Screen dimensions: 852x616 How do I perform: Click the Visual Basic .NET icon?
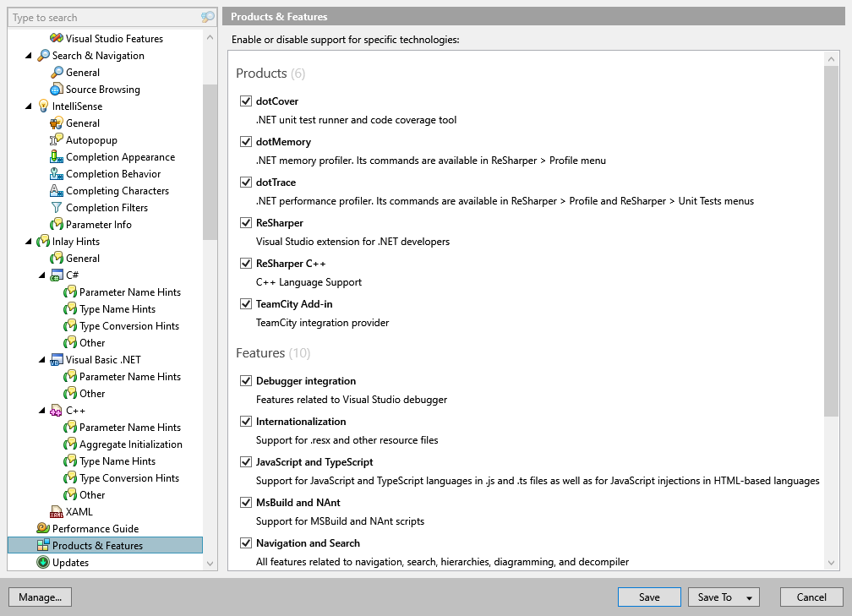(x=56, y=360)
